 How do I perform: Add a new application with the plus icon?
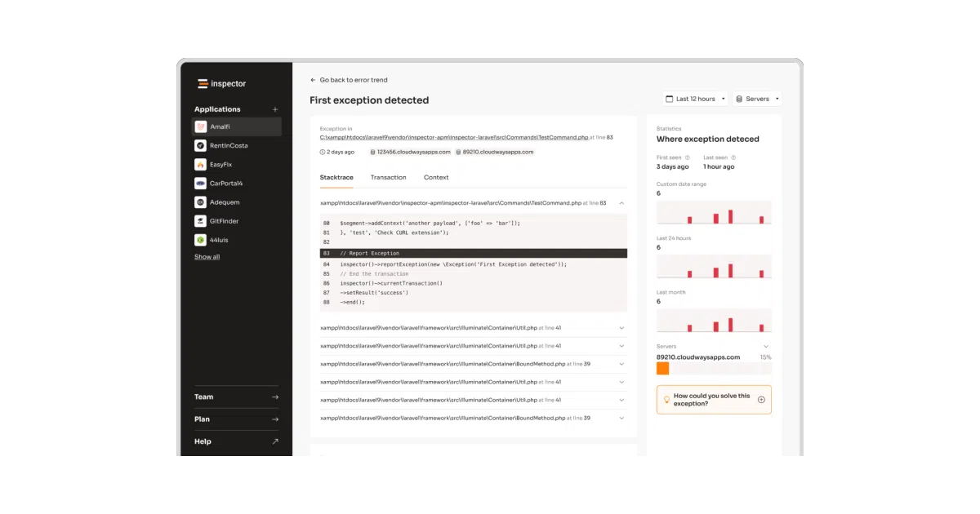pos(275,109)
